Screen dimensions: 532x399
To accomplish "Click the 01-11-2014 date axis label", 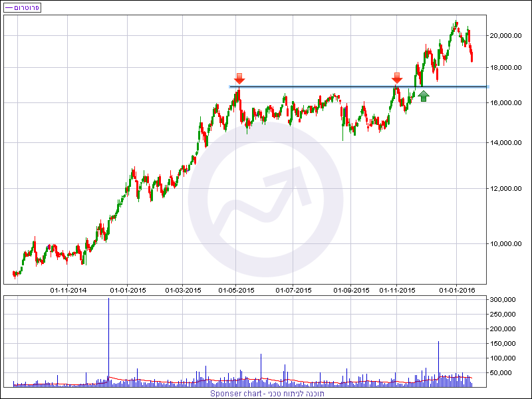I will 68,291.
